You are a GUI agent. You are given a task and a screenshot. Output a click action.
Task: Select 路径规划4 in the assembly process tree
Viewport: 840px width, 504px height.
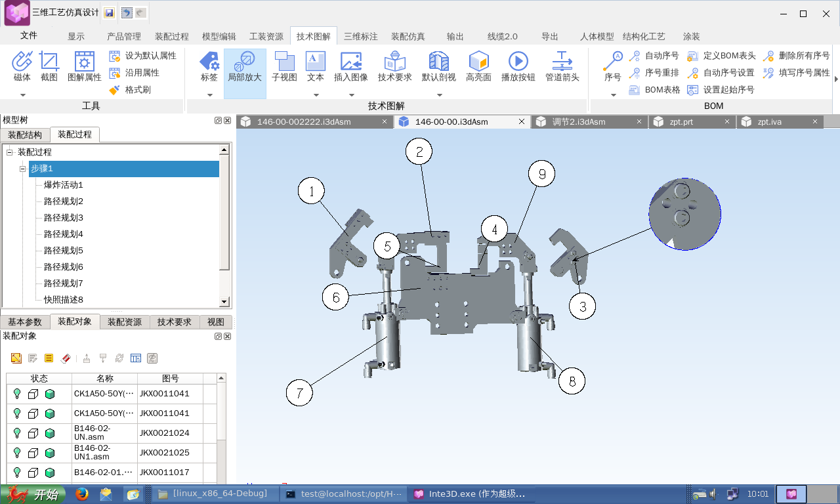[x=64, y=234]
